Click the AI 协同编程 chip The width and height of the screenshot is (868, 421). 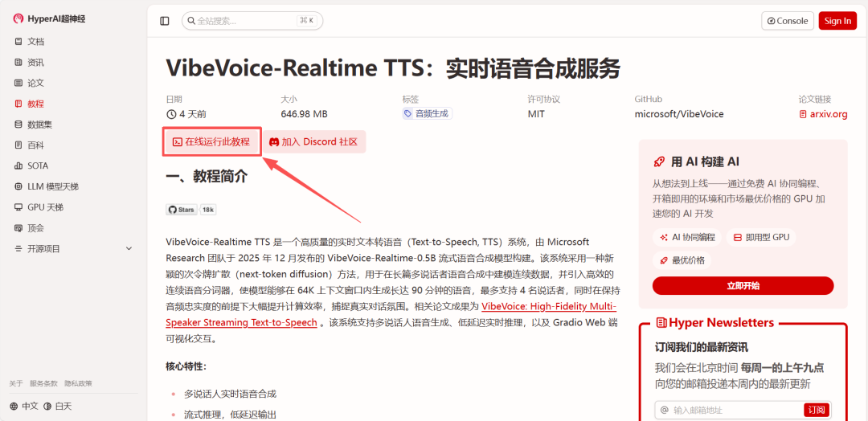tap(687, 237)
